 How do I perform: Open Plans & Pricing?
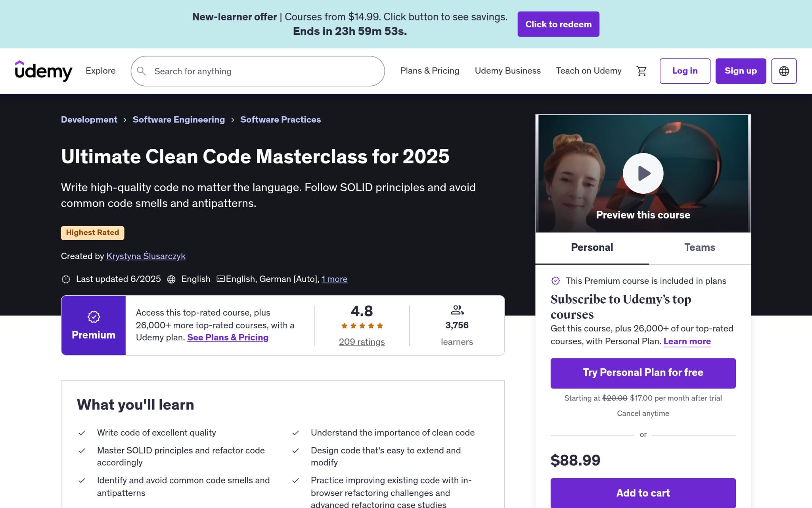coord(430,71)
